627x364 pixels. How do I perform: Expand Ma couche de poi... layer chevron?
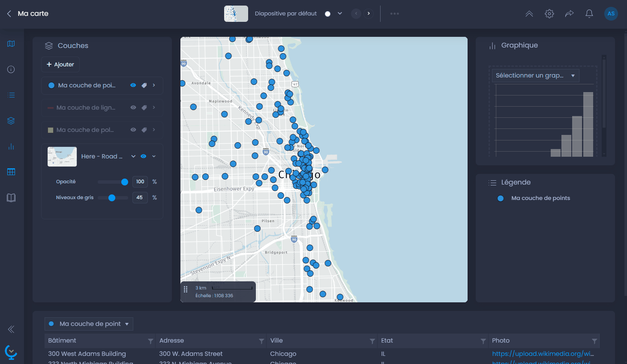[x=154, y=85]
